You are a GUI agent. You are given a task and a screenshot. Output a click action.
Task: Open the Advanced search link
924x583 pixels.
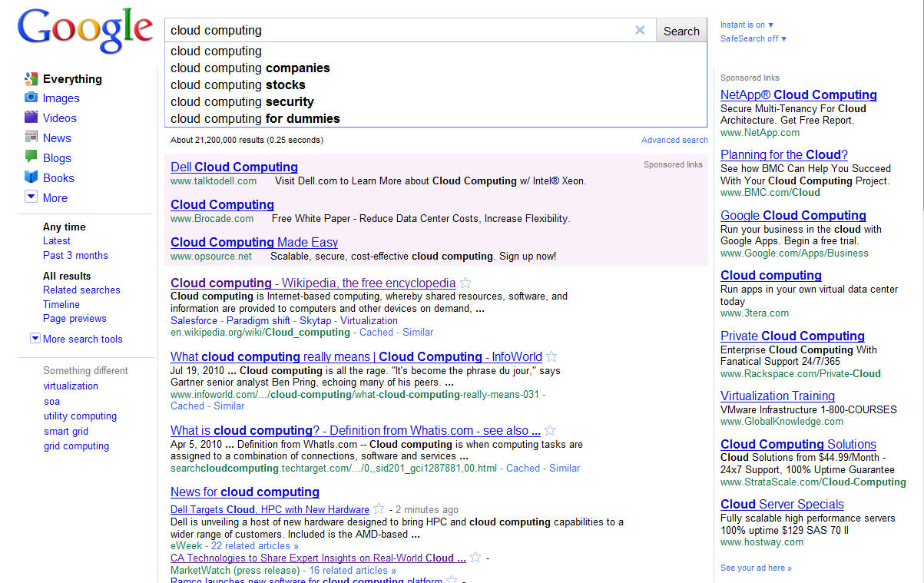click(674, 140)
